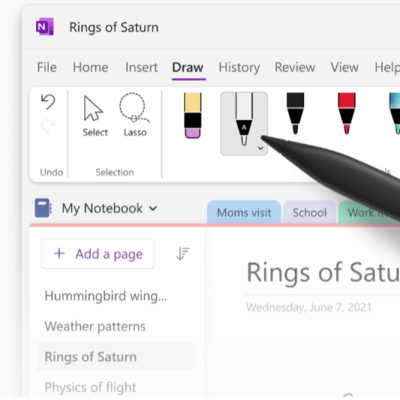400x400 pixels.
Task: Choose the galaxy-patterned pen tool
Action: [395, 113]
